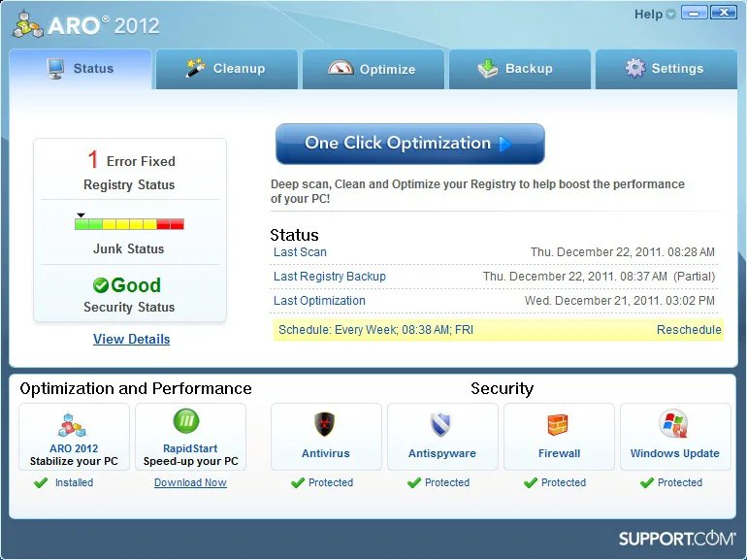Click the Antivirus biohazard shield icon
This screenshot has width=747, height=560.
pos(325,424)
